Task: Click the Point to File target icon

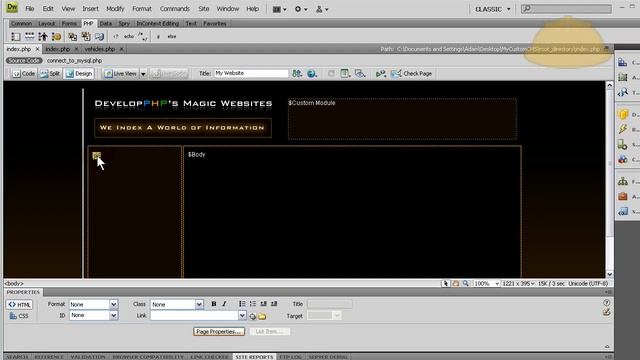Action: pos(252,316)
